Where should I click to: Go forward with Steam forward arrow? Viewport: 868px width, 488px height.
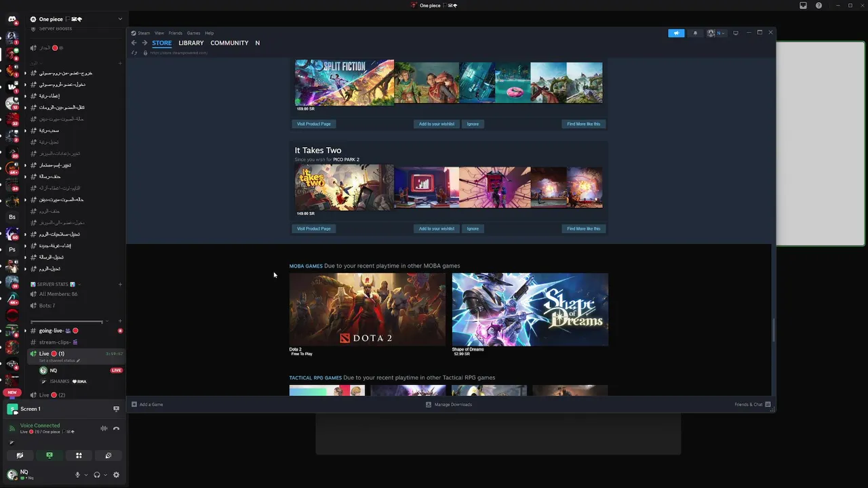click(144, 43)
